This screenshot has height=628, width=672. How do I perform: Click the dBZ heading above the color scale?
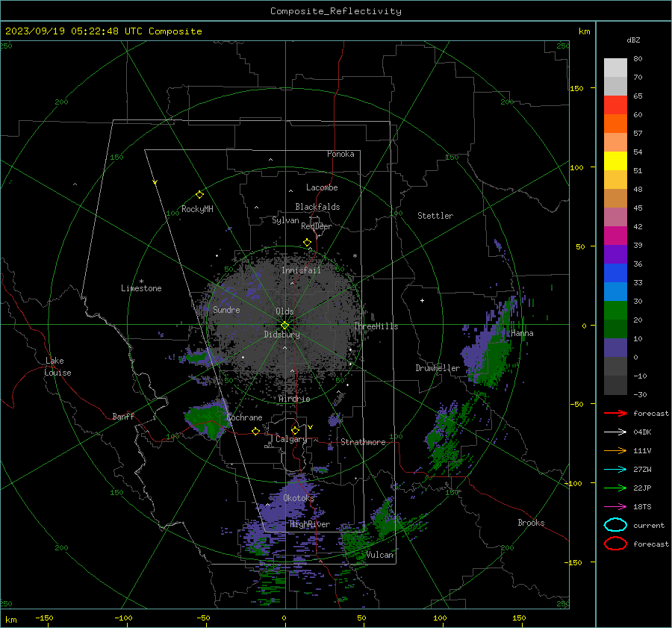(633, 40)
